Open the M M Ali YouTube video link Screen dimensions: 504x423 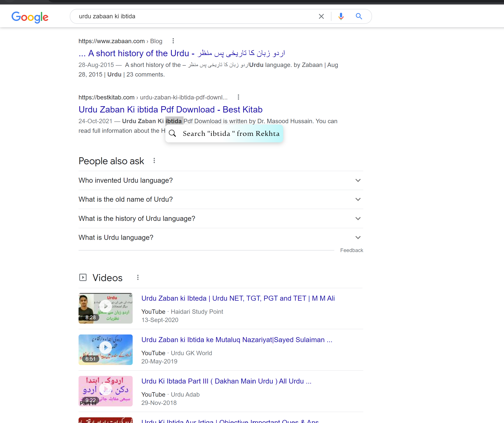click(238, 298)
